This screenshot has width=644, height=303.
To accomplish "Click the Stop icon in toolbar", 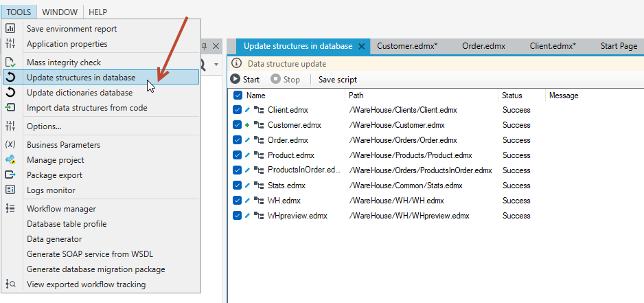I will coord(275,79).
